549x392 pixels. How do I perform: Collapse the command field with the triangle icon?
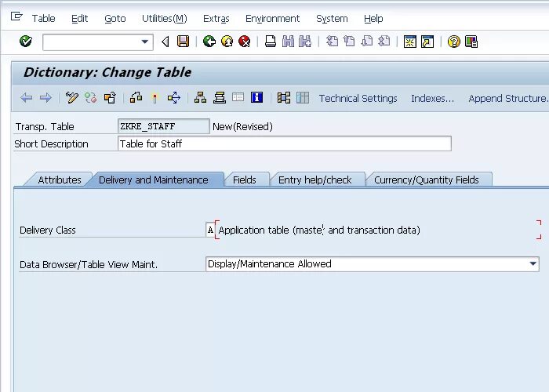point(165,42)
